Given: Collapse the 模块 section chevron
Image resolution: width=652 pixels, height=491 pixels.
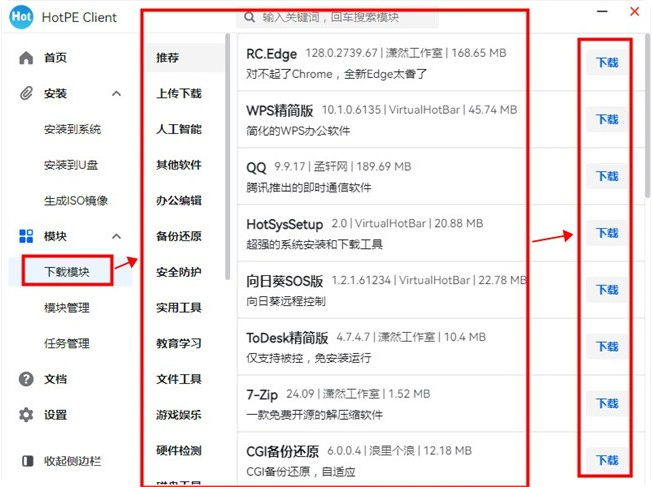Looking at the screenshot, I should 117,237.
